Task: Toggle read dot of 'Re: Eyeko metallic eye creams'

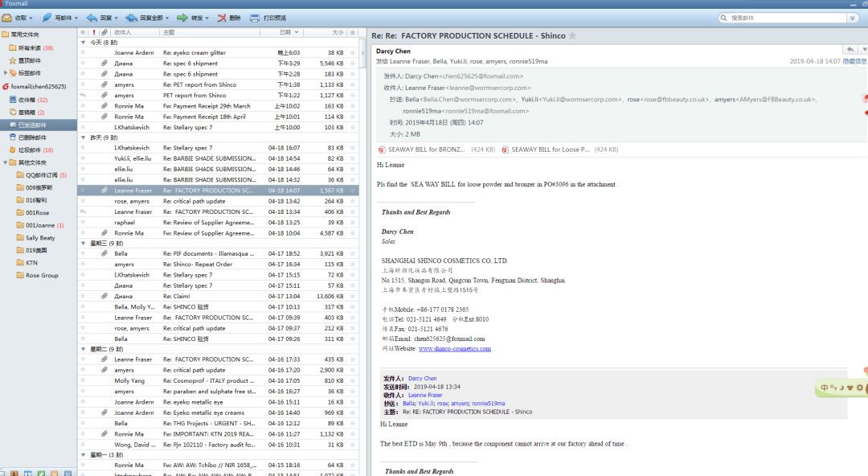Action: point(83,412)
